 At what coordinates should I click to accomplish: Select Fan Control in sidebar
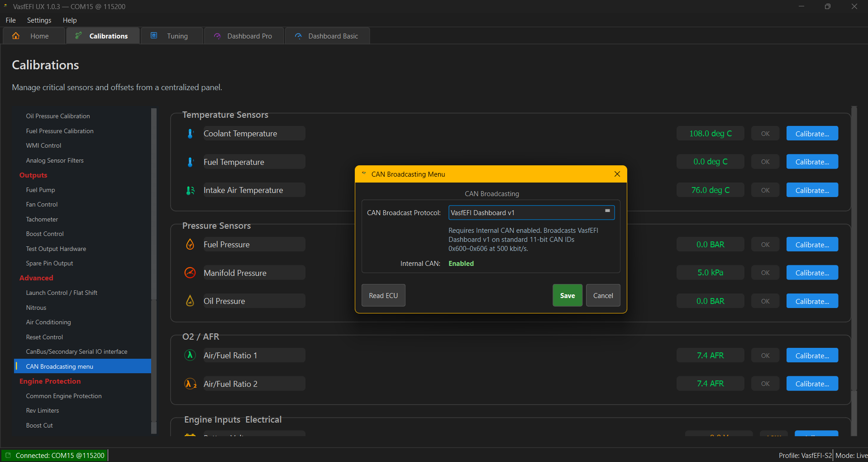point(83,204)
